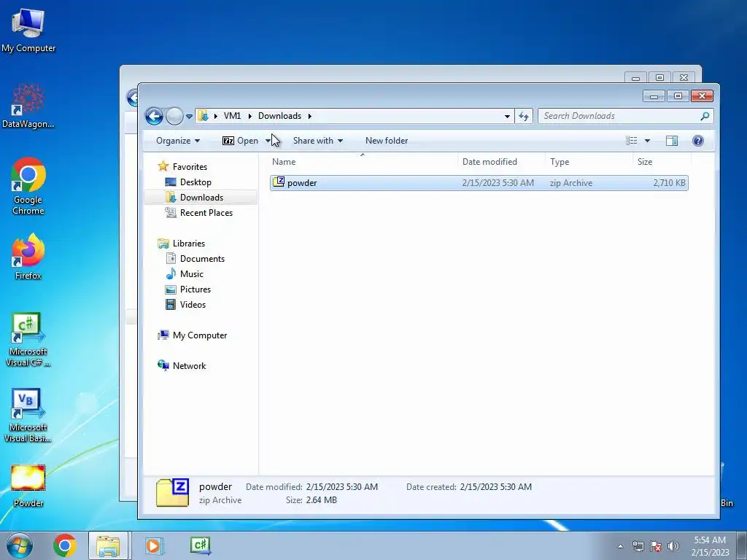747x560 pixels.
Task: Select the Microsoft Visual Basic desktop shortcut
Action: (x=28, y=416)
